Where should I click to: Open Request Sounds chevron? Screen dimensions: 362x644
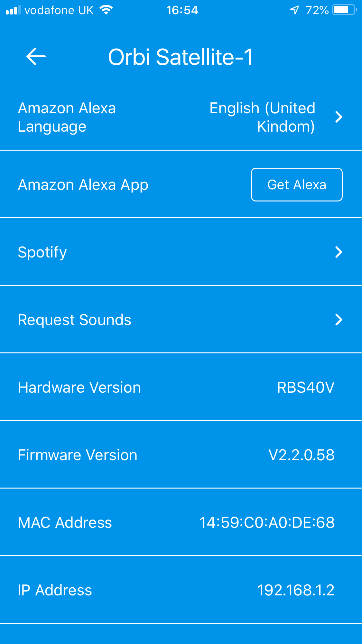(x=339, y=320)
